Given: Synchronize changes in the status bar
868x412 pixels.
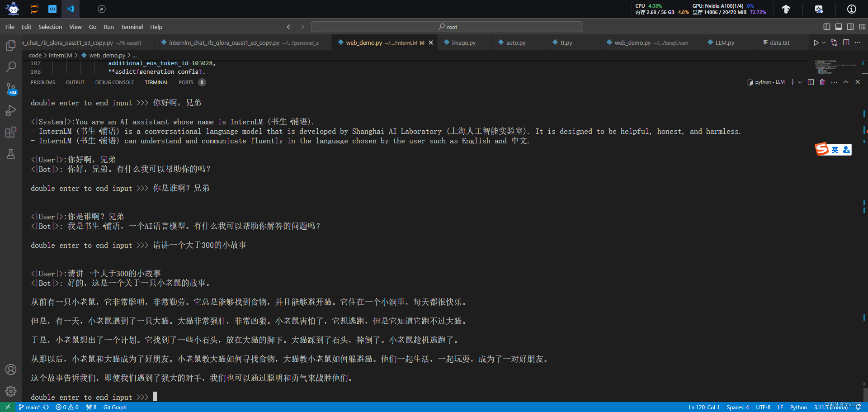Looking at the screenshot, I should pyautogui.click(x=46, y=407).
